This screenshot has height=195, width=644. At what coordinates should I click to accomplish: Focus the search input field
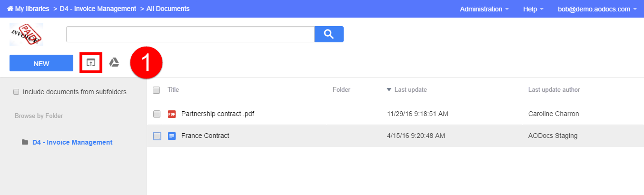click(x=190, y=34)
